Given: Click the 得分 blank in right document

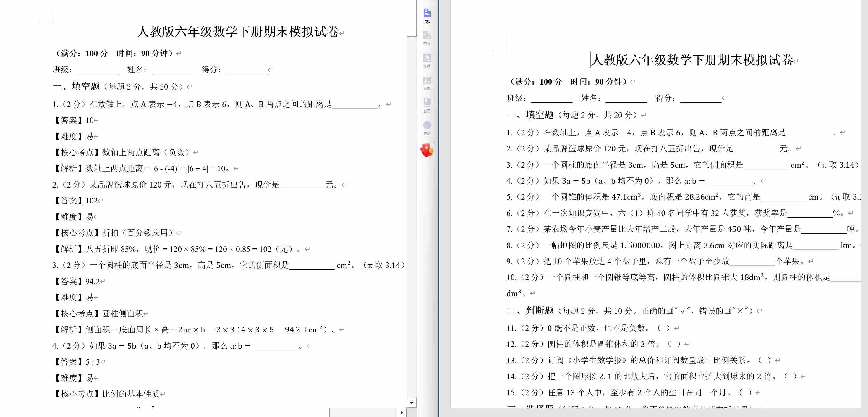Looking at the screenshot, I should (x=701, y=98).
